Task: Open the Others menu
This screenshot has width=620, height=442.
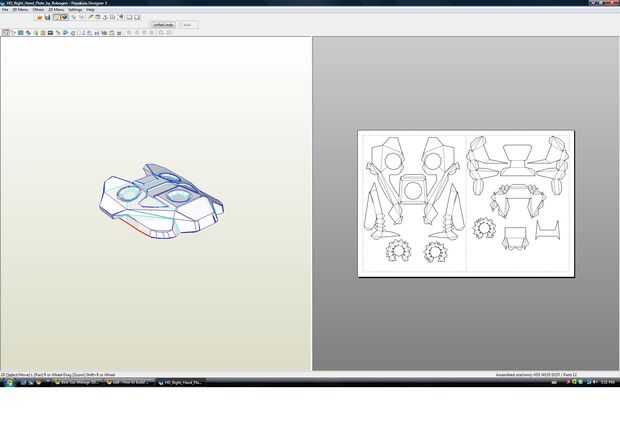Action: (38, 9)
